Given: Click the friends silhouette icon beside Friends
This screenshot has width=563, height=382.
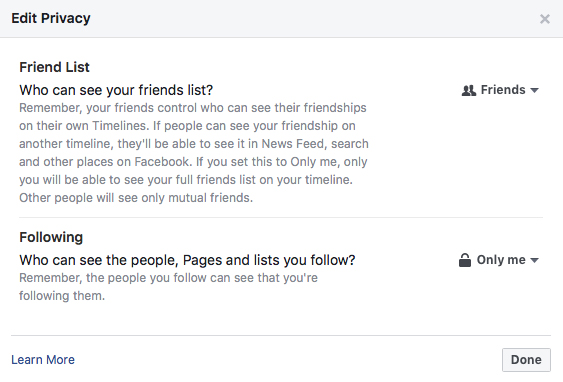Looking at the screenshot, I should (x=469, y=90).
